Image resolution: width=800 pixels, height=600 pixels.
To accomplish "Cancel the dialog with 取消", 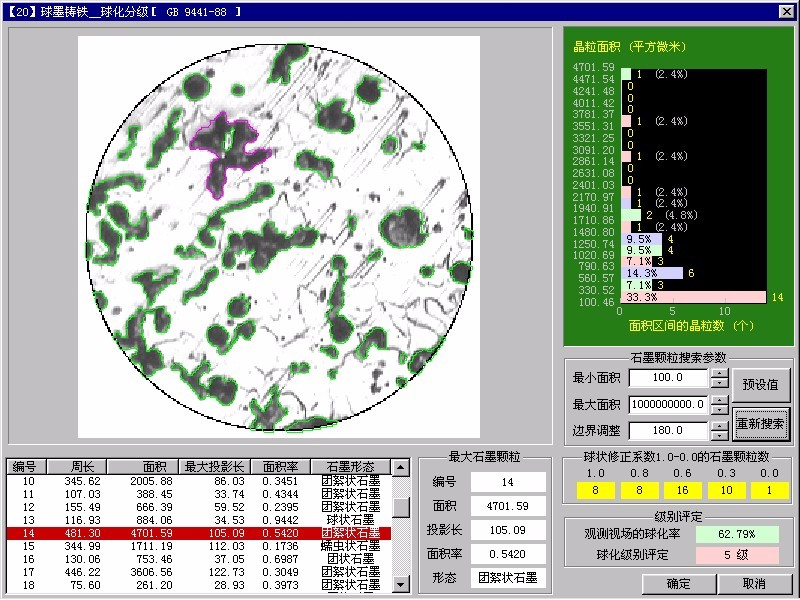I will click(x=754, y=584).
